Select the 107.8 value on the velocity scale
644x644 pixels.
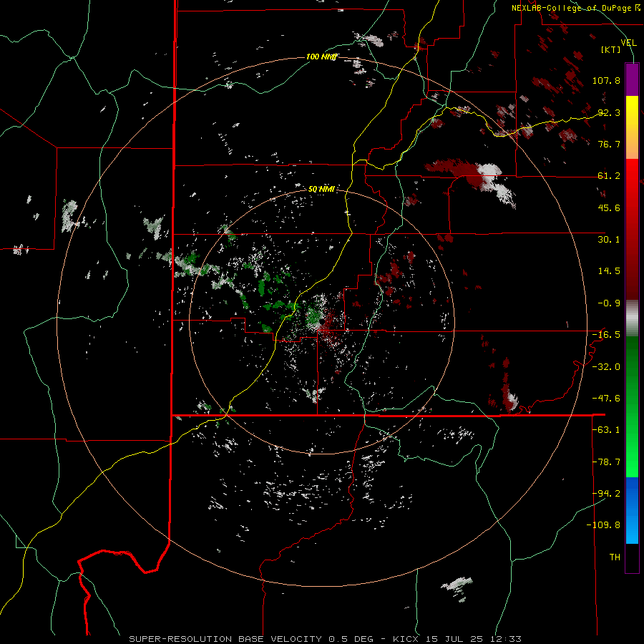[x=606, y=80]
